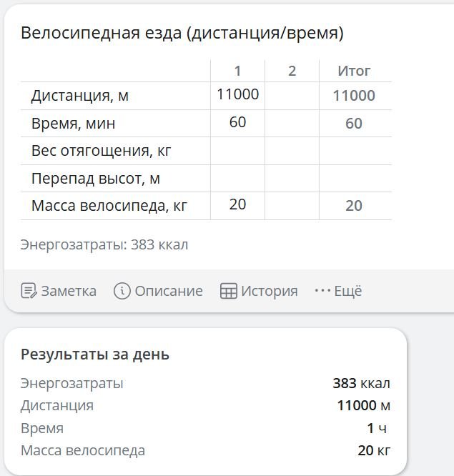Edit Масса велосипеда value in set 1
This screenshot has height=476, width=454.
[x=237, y=204]
